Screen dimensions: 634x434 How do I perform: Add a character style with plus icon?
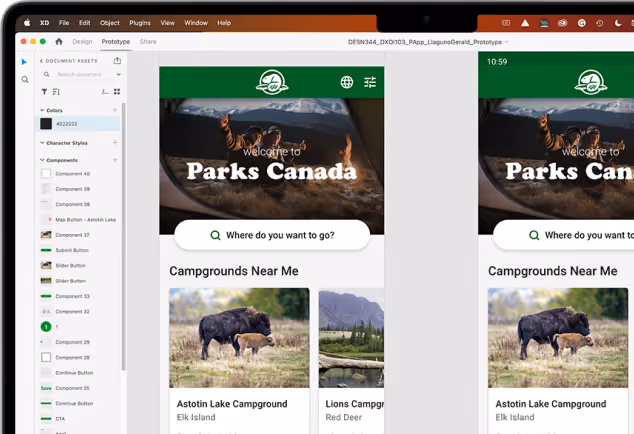(115, 142)
